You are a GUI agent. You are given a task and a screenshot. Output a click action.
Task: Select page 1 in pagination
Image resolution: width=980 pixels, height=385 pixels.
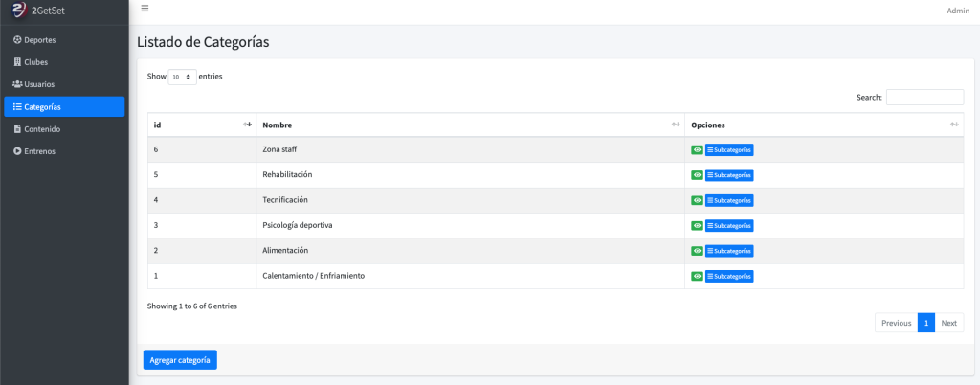point(926,324)
